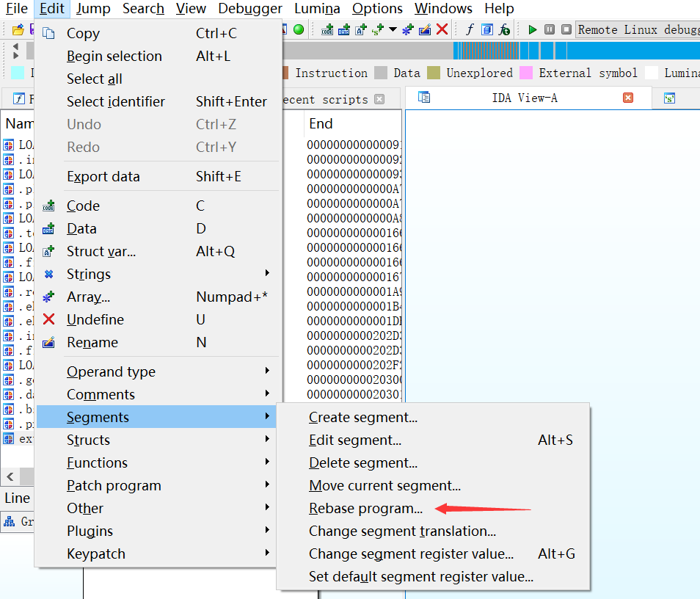Expand the Plugins submenu
This screenshot has height=599, width=700.
click(x=267, y=530)
